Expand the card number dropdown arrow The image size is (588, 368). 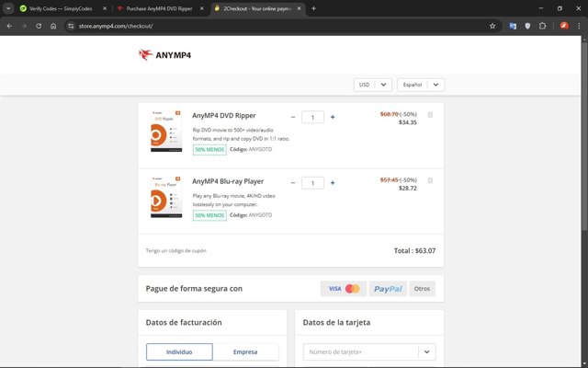point(426,351)
